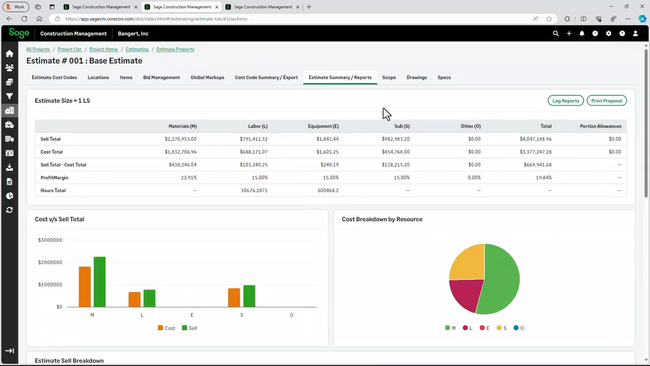Open the Home icon in left sidebar

coord(9,53)
